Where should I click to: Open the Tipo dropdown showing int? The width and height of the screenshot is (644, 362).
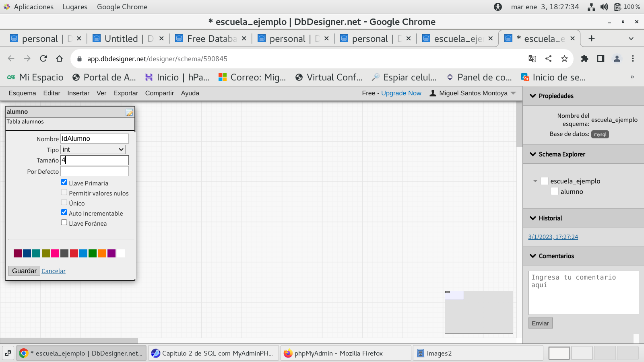point(93,150)
